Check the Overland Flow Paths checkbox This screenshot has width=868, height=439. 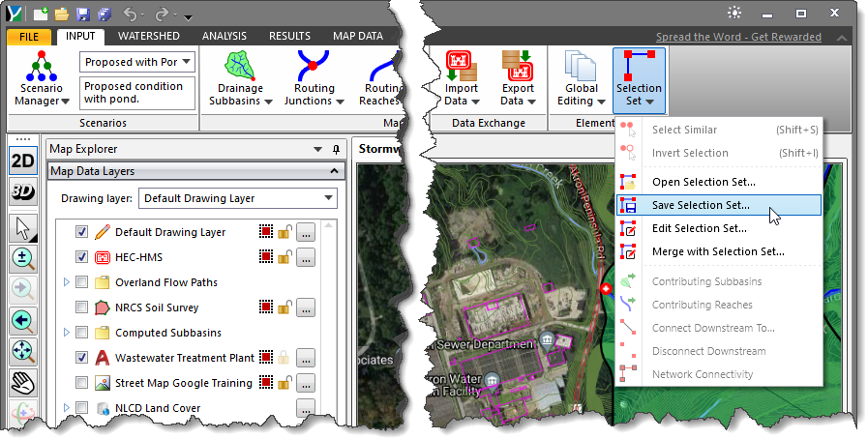pyautogui.click(x=81, y=282)
